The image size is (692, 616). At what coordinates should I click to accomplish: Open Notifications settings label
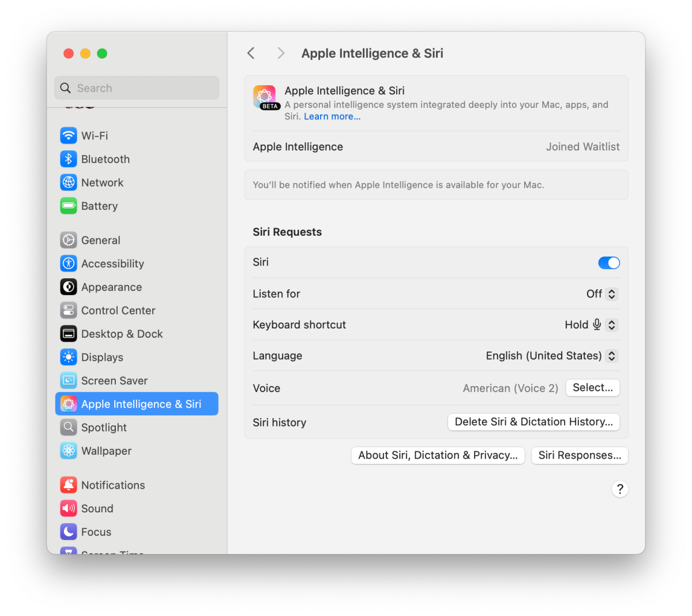click(113, 485)
